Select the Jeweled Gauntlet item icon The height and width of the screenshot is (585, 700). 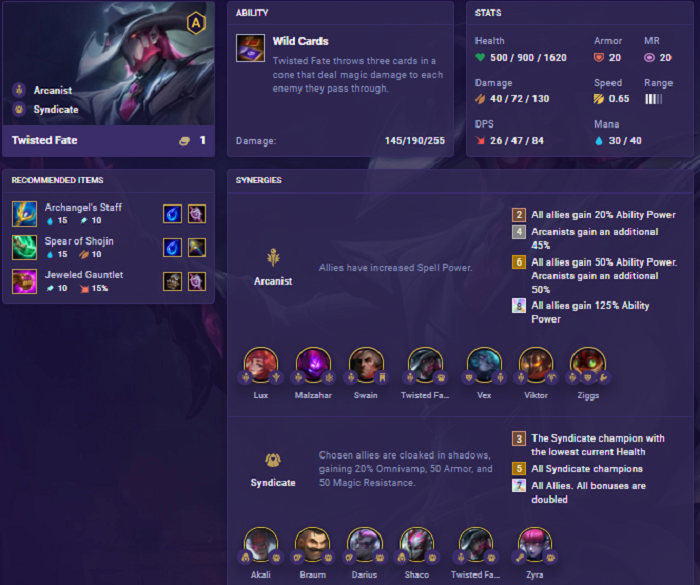[x=24, y=281]
